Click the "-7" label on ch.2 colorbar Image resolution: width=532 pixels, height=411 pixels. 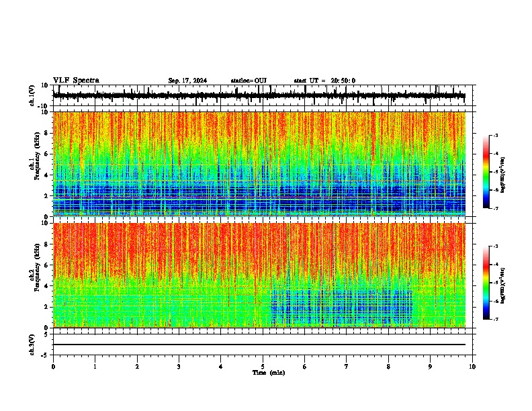tap(495, 320)
